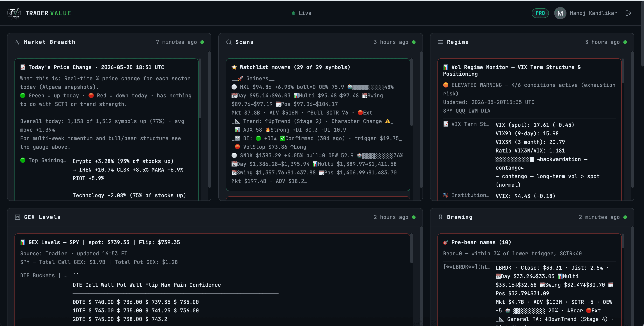Viewport: 644px width, 326px height.
Task: Click the chart icon beside Today's Price Change
Action: tap(23, 67)
